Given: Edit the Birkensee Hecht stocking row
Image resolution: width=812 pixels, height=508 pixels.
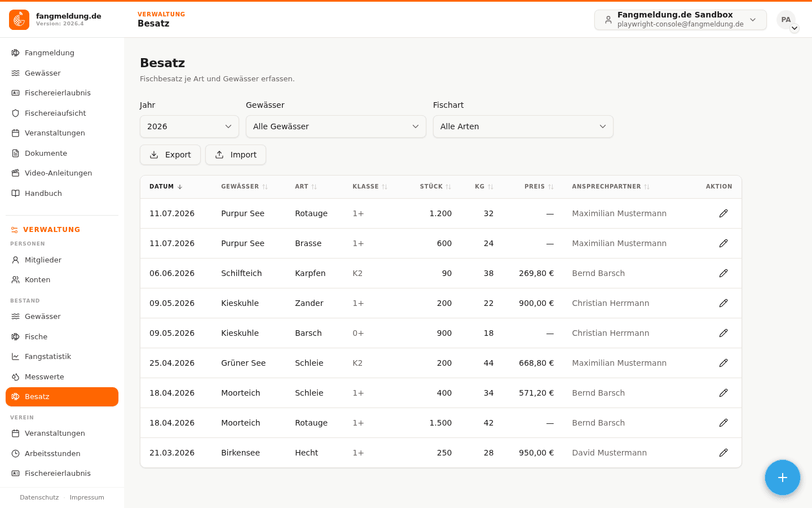Looking at the screenshot, I should click(723, 453).
